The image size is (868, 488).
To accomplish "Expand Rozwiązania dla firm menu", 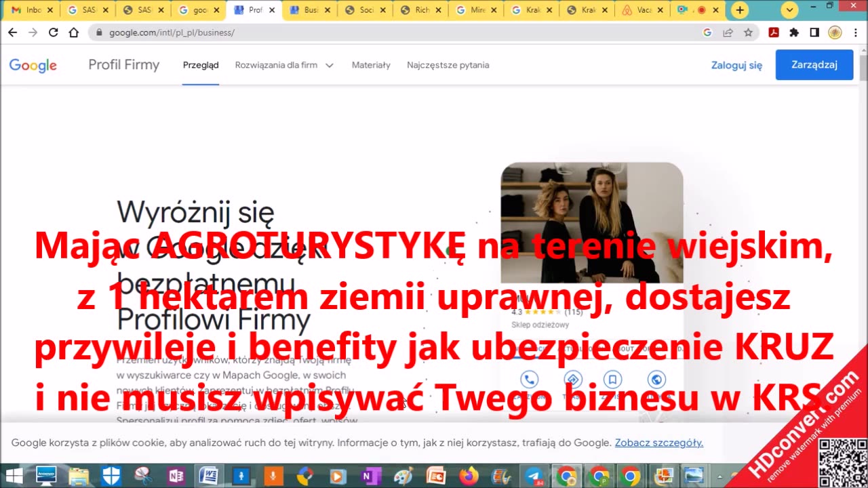I will tap(284, 65).
